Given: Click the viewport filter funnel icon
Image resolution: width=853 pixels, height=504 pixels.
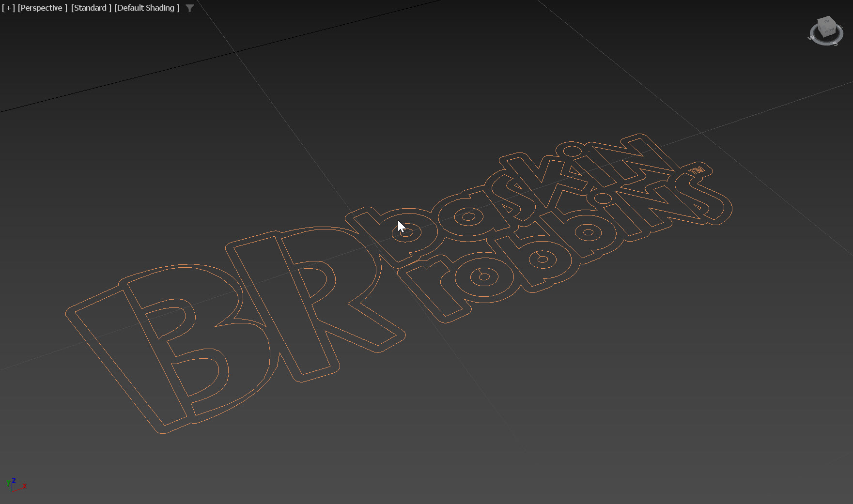Looking at the screenshot, I should (x=190, y=8).
